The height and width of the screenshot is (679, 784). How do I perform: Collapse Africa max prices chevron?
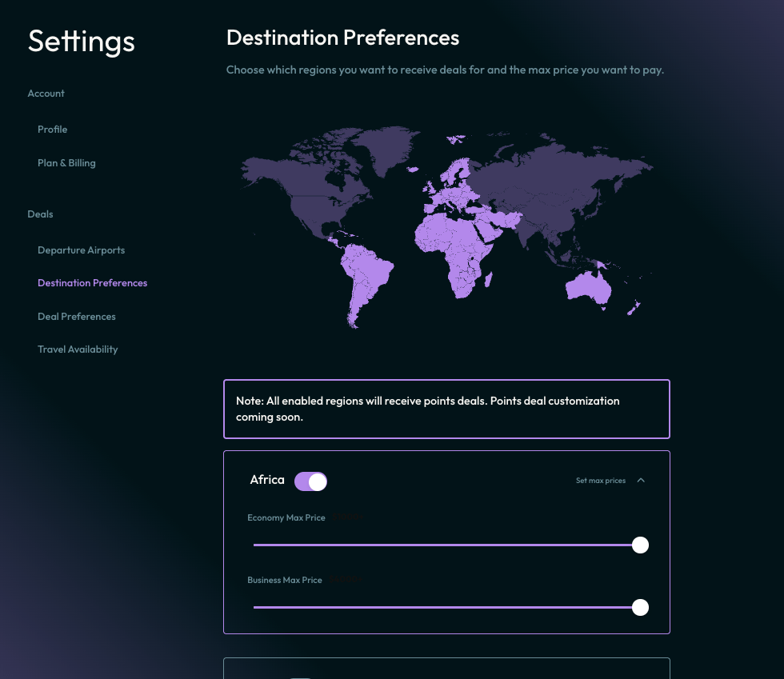pos(641,480)
